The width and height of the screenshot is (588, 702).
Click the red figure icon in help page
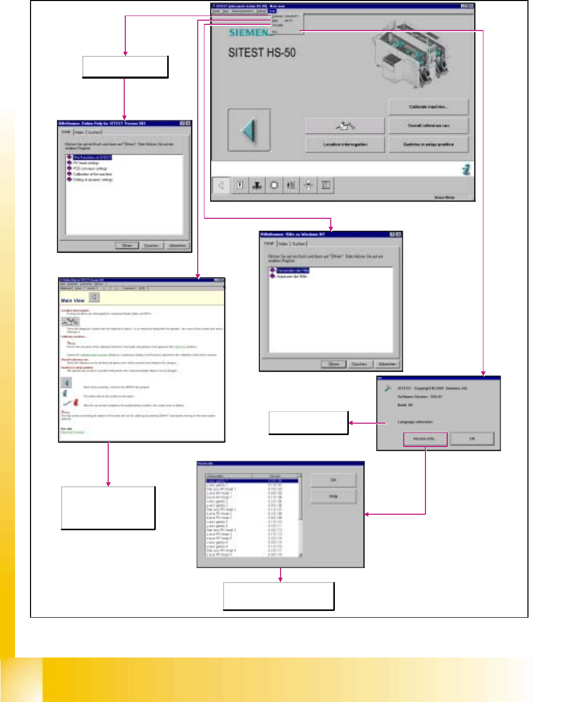coord(76,402)
